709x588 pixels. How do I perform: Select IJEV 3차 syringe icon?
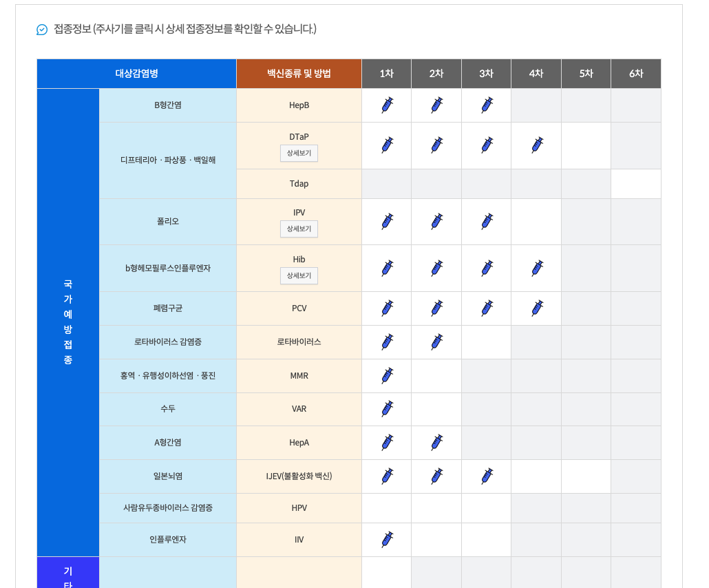tap(487, 476)
